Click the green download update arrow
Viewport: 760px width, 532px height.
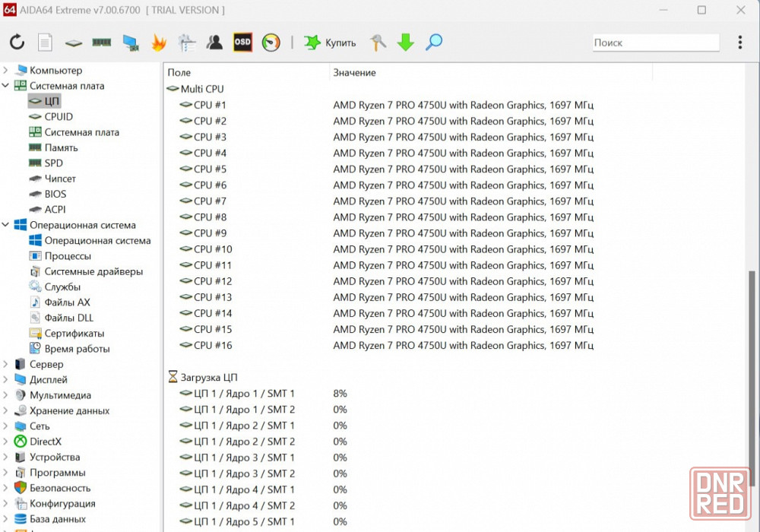tap(406, 43)
